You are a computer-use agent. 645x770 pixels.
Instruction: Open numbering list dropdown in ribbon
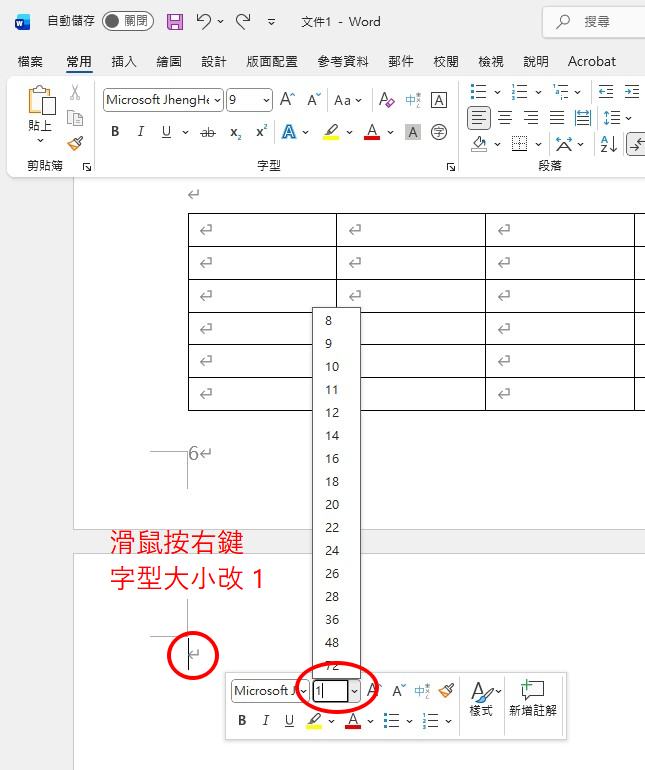pos(538,92)
